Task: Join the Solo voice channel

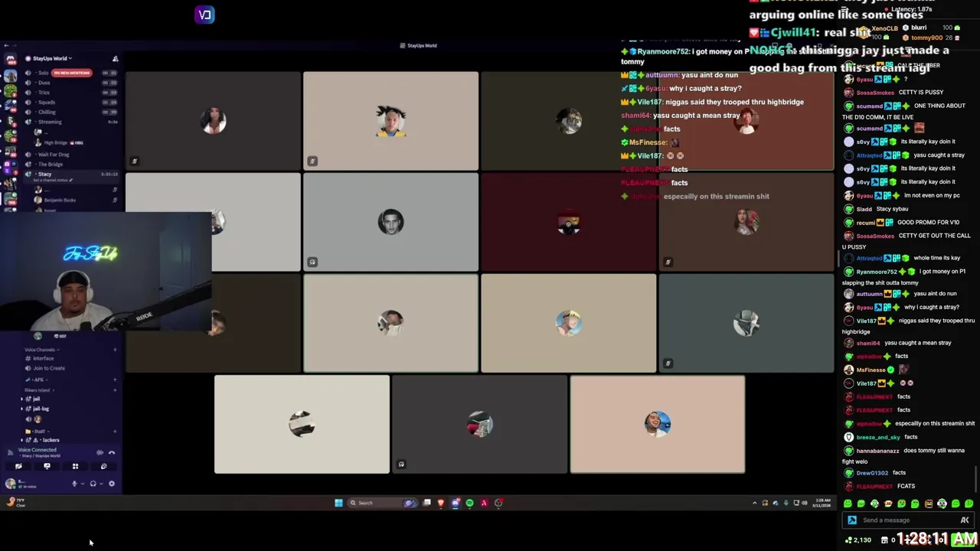Action: 43,73
